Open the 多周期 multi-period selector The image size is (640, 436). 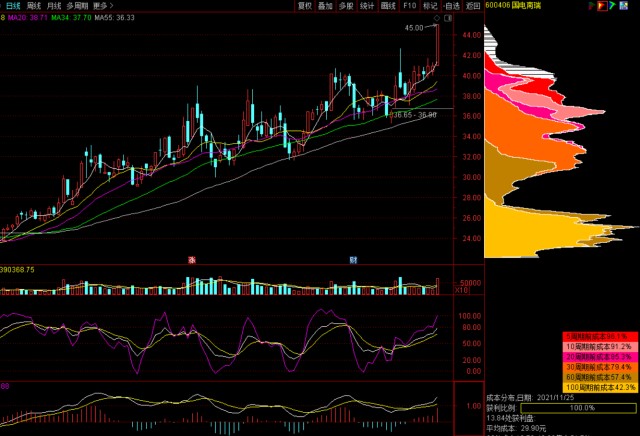click(78, 6)
